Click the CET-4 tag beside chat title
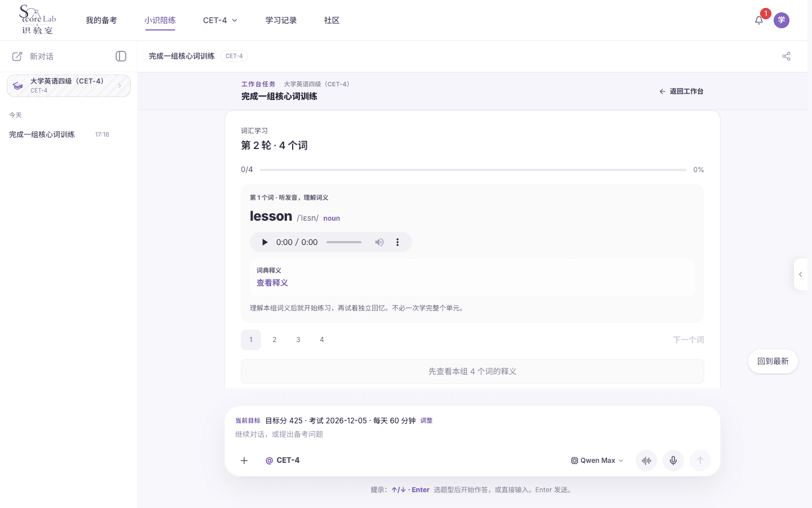Screen dimensions: 812x508 click(x=234, y=56)
